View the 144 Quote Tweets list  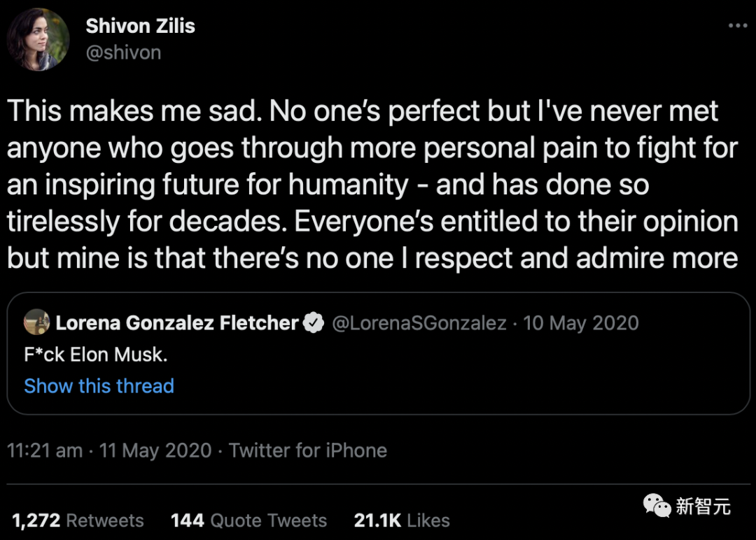(x=248, y=520)
